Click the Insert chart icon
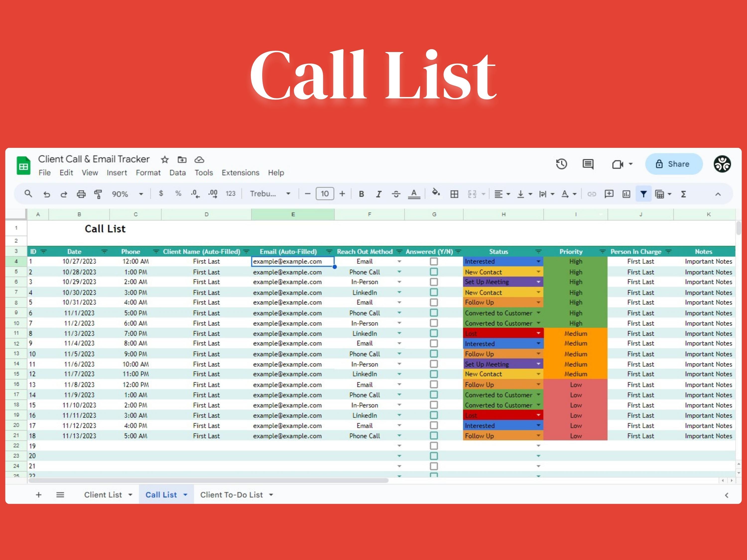This screenshot has width=747, height=560. coord(626,194)
